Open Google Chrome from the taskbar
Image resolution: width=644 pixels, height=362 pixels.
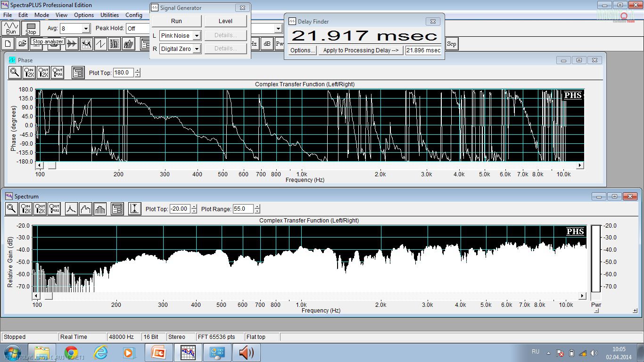[x=71, y=353]
